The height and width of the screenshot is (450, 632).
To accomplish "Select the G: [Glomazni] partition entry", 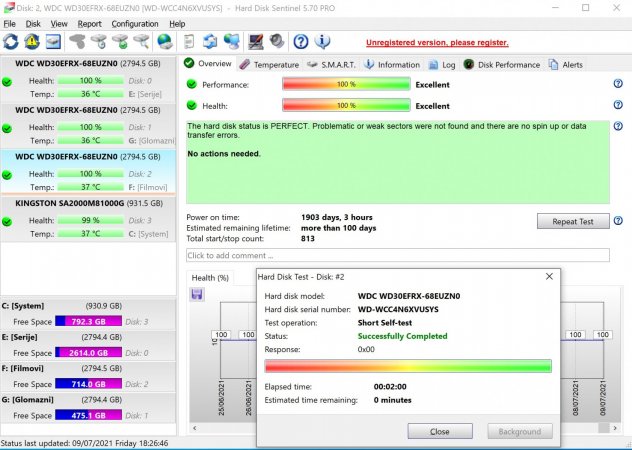I will [x=88, y=408].
